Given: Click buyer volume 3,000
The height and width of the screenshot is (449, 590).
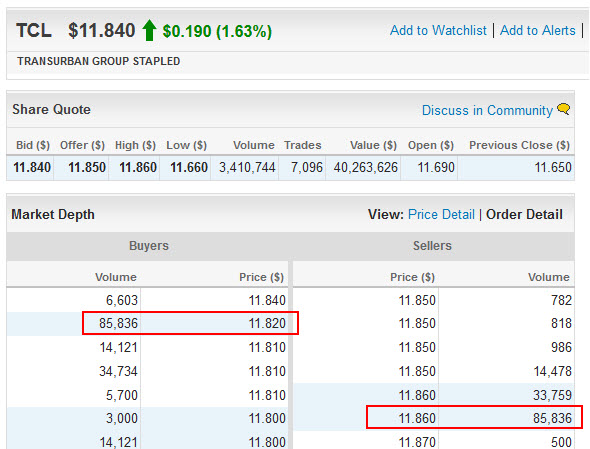Looking at the screenshot, I should [122, 419].
